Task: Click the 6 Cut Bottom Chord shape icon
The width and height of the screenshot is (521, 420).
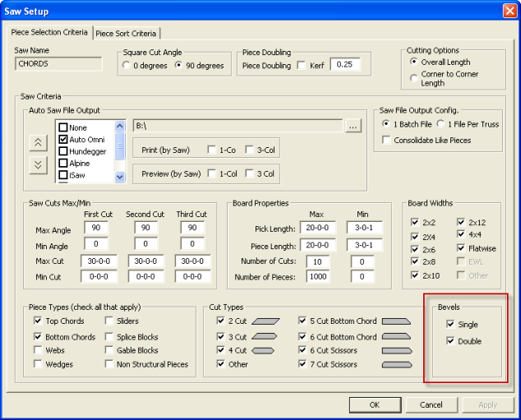Action: [x=396, y=337]
